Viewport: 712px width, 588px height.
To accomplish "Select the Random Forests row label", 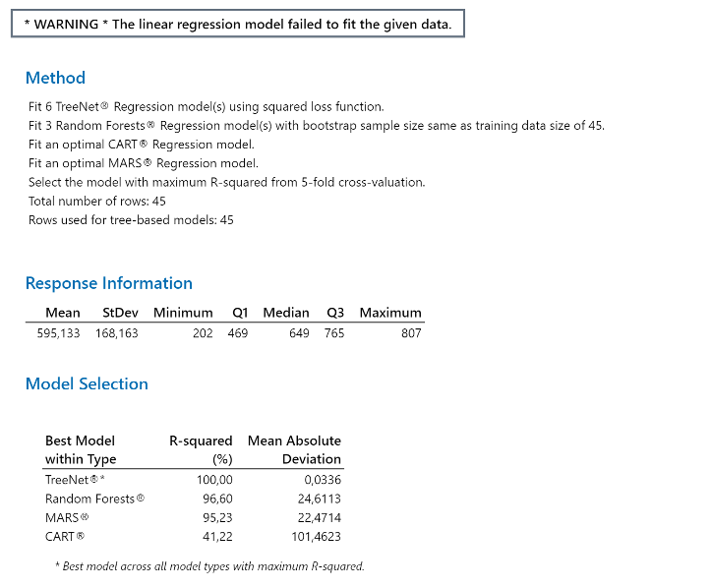I will click(x=94, y=499).
